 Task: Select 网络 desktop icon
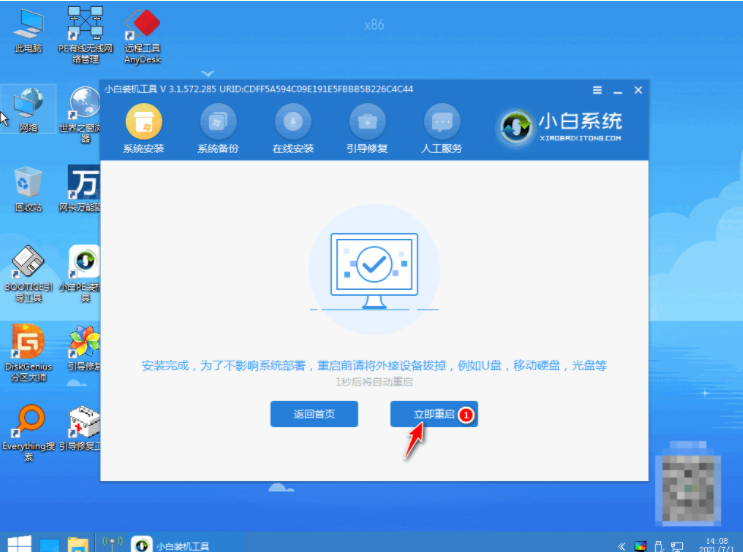[x=28, y=110]
